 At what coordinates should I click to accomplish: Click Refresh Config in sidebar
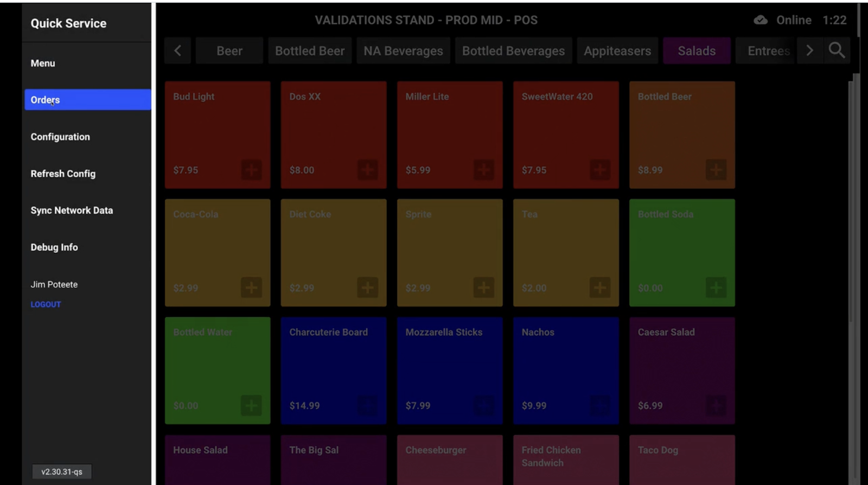click(x=87, y=174)
